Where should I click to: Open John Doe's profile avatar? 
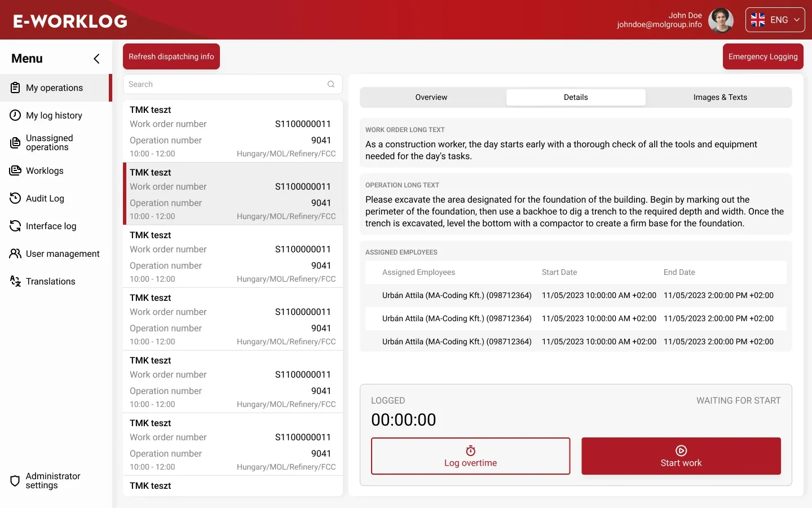pyautogui.click(x=721, y=20)
